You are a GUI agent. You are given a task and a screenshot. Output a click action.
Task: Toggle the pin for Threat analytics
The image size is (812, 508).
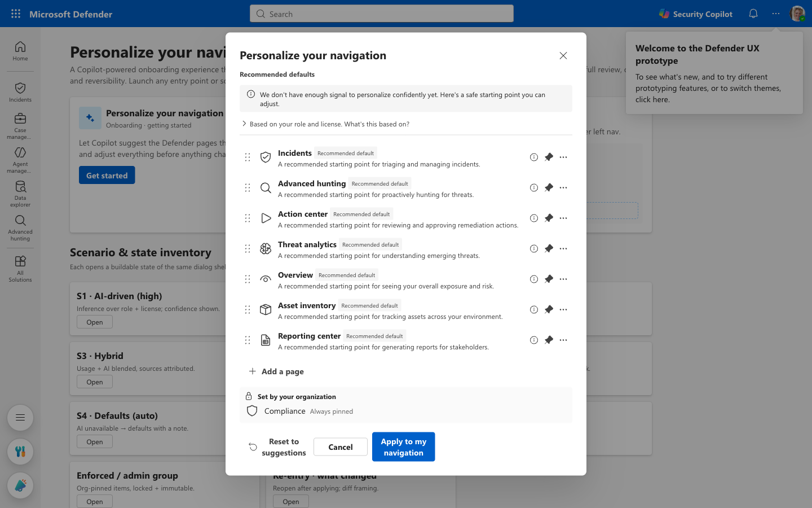point(549,249)
